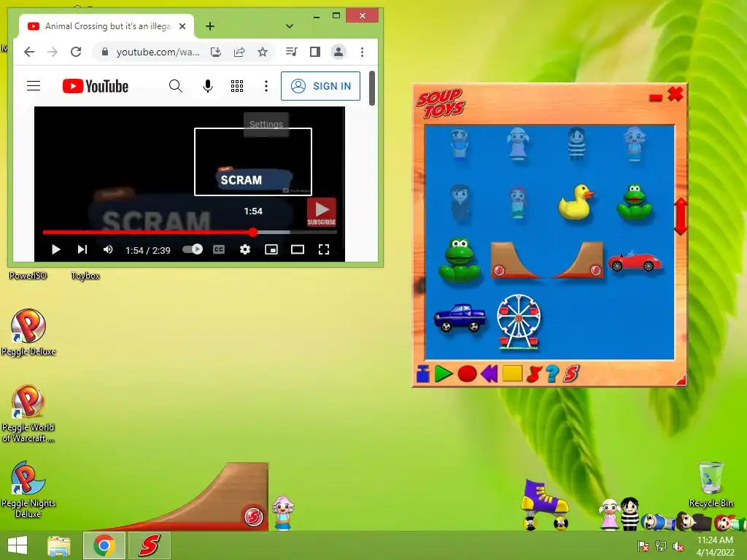747x560 pixels.
Task: Toggle the YouTube miniplayer
Action: (271, 249)
